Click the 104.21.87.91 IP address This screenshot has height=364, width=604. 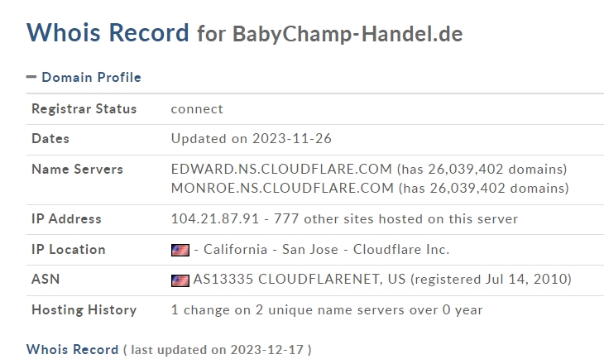coord(215,218)
